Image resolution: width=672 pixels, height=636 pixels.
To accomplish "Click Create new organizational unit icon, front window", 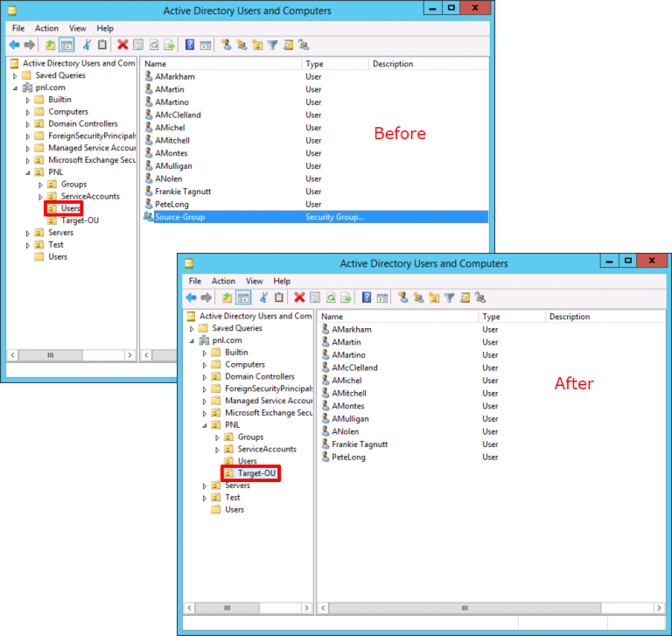I will (x=434, y=297).
